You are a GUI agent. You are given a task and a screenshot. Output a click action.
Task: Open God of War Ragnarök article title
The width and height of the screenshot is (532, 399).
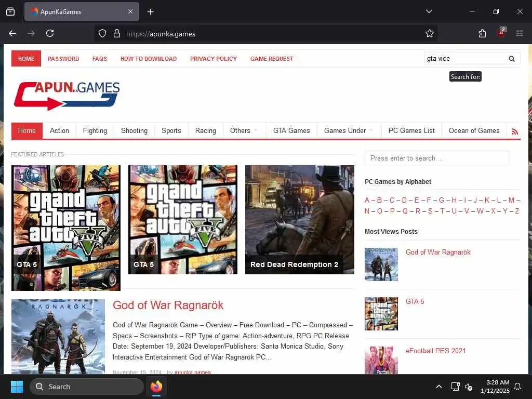coord(168,305)
